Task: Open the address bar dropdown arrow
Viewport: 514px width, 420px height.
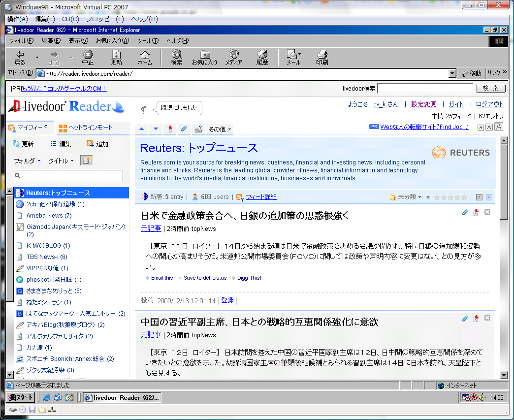Action: tap(452, 73)
